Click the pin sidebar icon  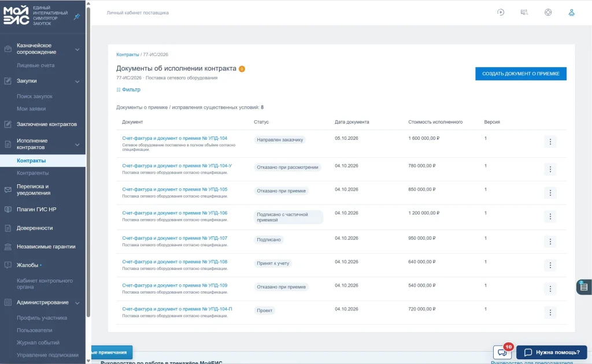click(77, 17)
